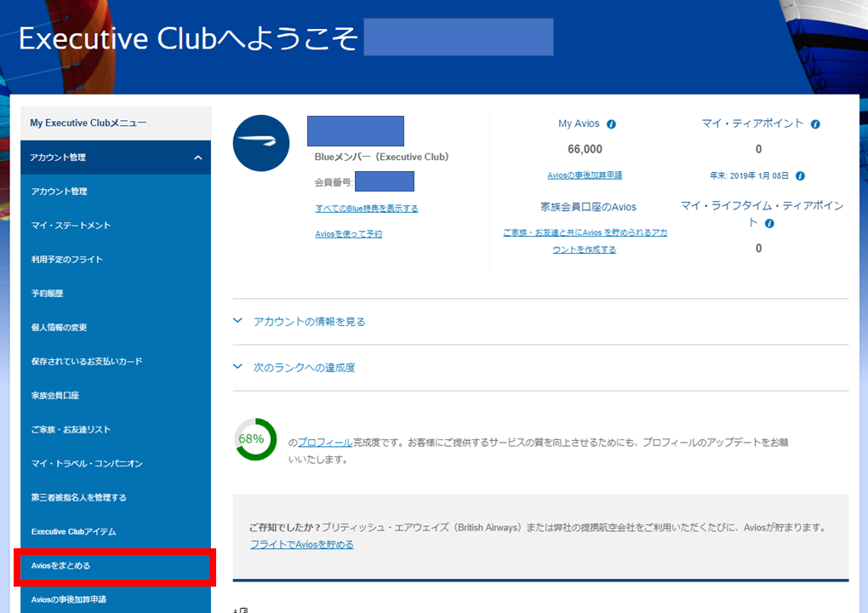
Task: Select マイ・トラベル・コンパニオン menu item
Action: click(116, 463)
